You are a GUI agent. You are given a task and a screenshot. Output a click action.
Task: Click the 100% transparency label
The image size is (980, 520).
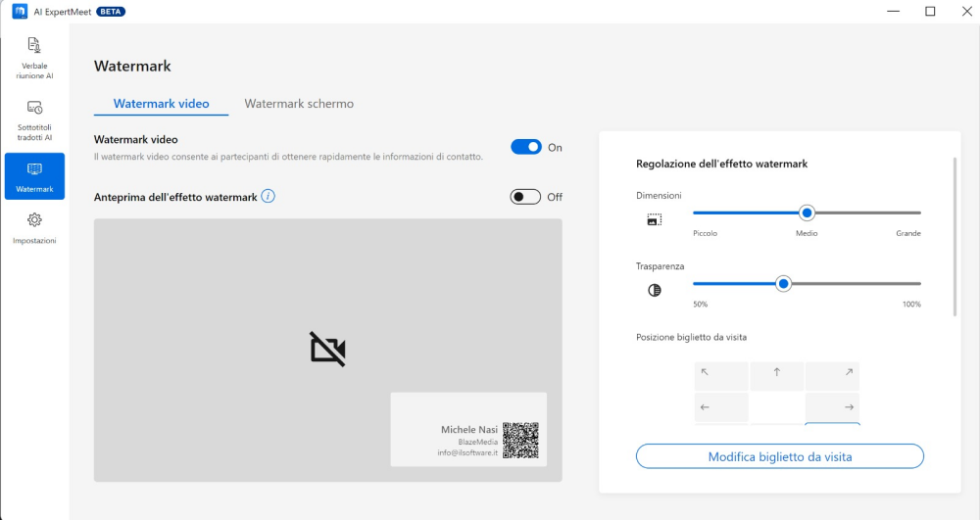point(911,305)
